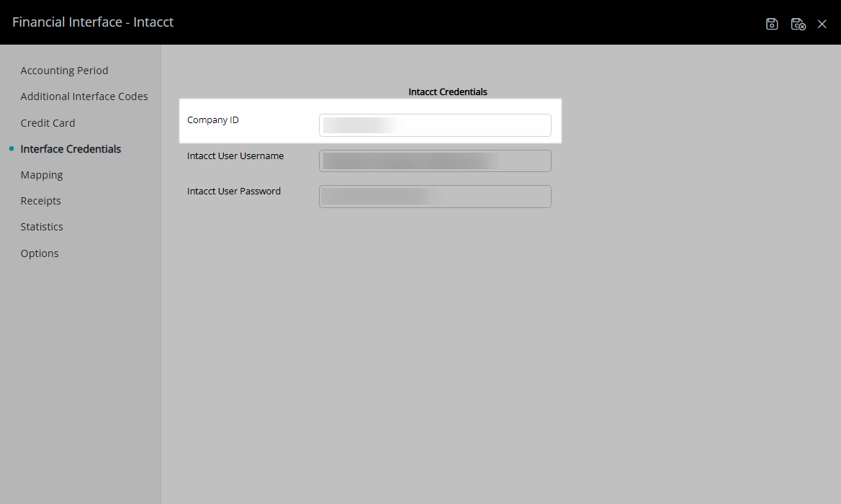
Task: Close the Financial Interface window
Action: [822, 24]
